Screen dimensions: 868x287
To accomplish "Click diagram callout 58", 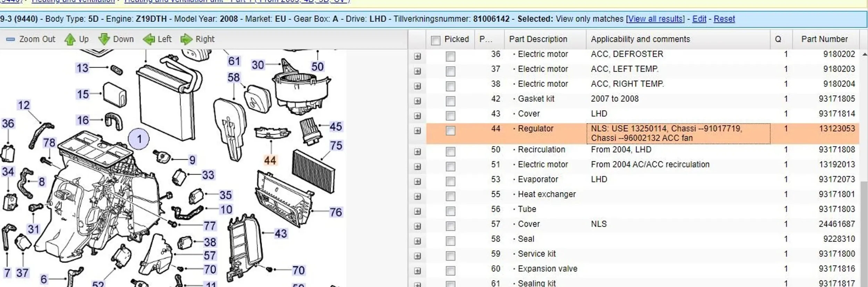I will 233,77.
